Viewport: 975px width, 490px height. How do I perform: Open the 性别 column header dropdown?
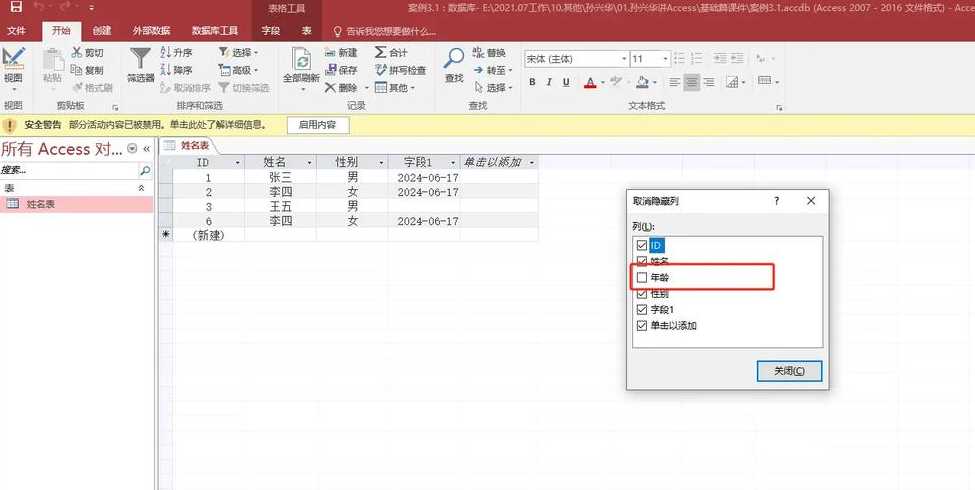(381, 163)
